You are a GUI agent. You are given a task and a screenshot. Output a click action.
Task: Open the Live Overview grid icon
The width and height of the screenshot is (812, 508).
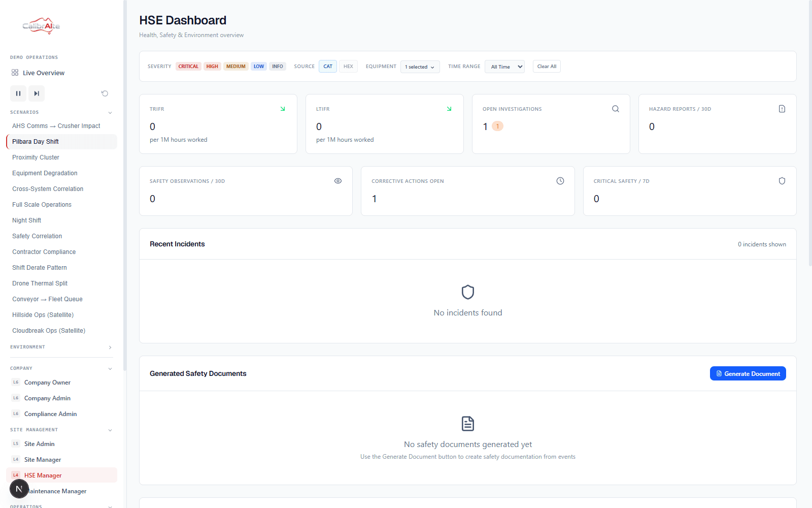(x=15, y=73)
